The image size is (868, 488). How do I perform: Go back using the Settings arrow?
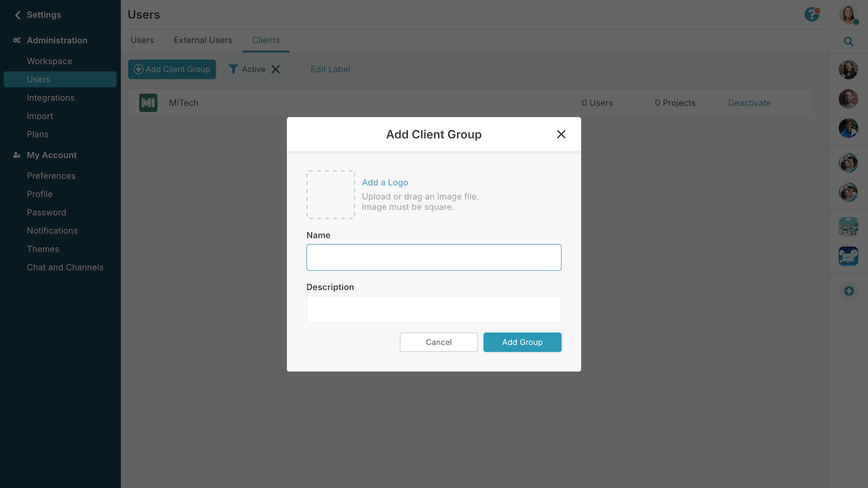17,15
